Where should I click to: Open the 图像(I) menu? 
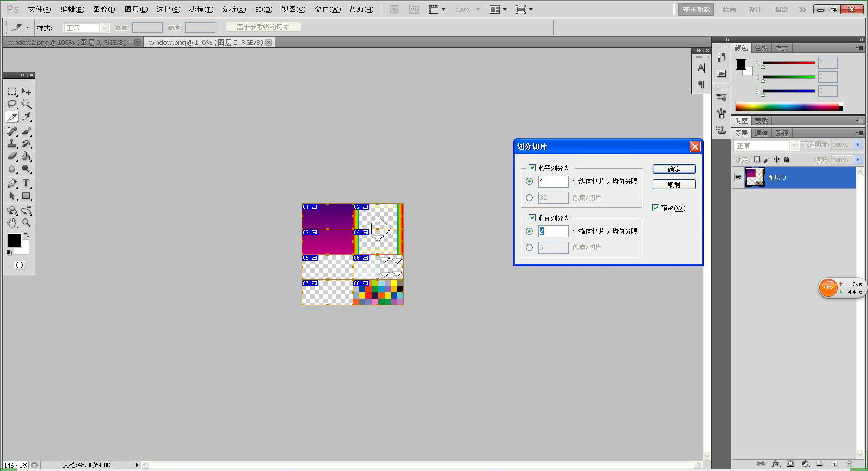(x=104, y=9)
